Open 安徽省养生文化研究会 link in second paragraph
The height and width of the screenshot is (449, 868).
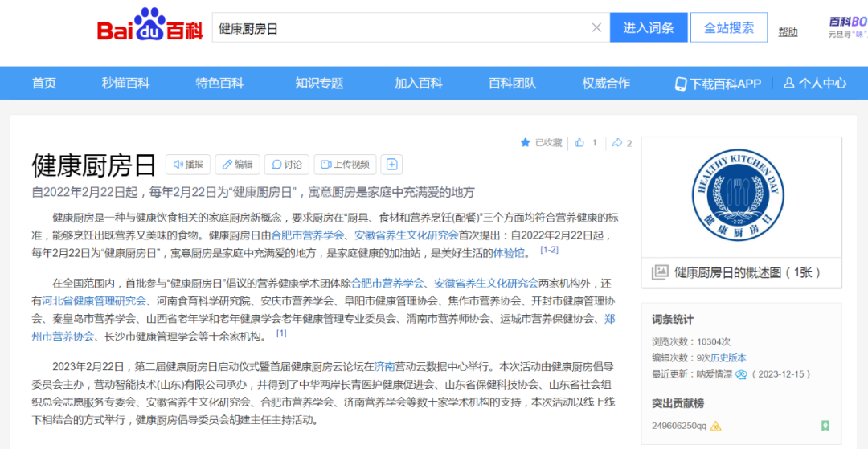click(x=486, y=283)
